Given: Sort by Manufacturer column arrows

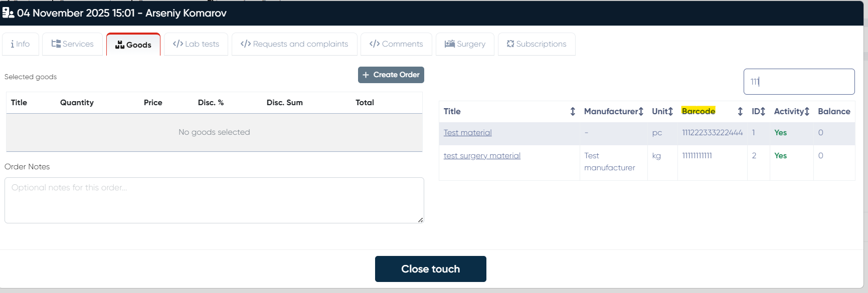Looking at the screenshot, I should click(x=641, y=112).
